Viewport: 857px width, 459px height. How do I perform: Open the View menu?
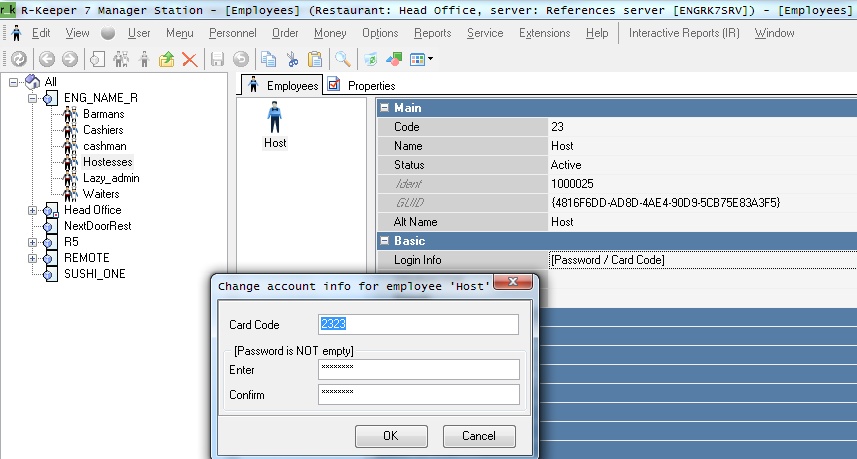click(78, 33)
